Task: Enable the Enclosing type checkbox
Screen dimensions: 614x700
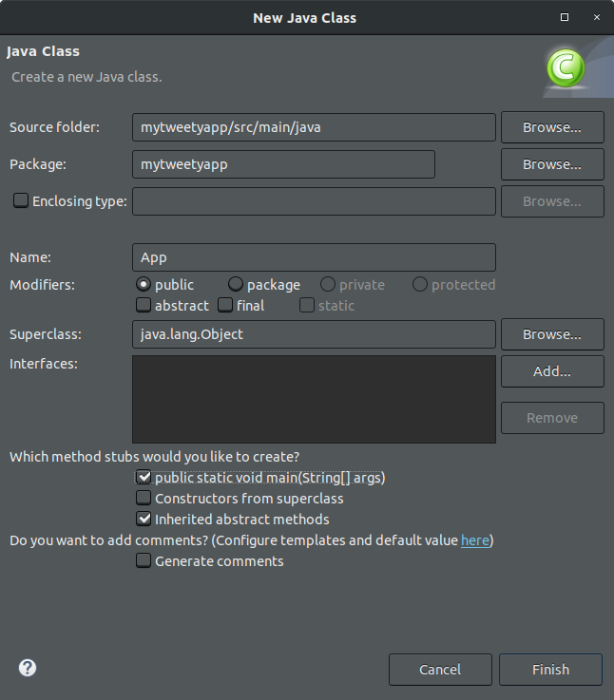Action: coord(20,201)
